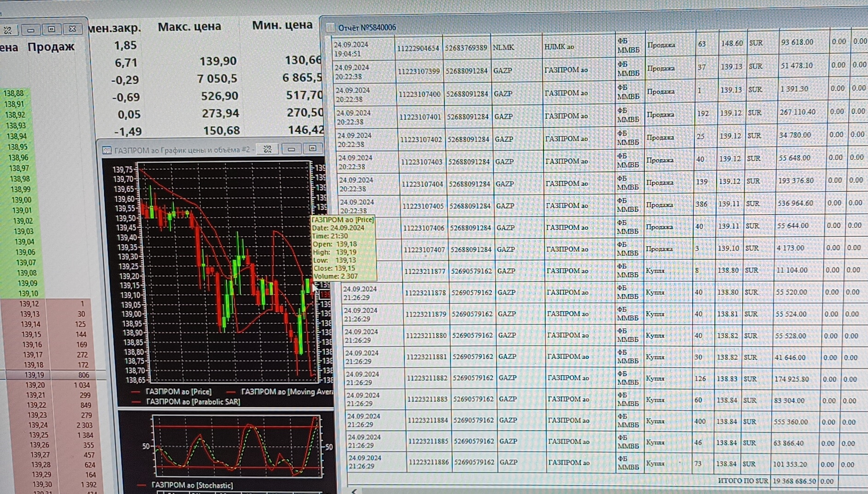Click the max price value 7 050,5
Image resolution: width=868 pixels, height=494 pixels.
click(x=217, y=78)
